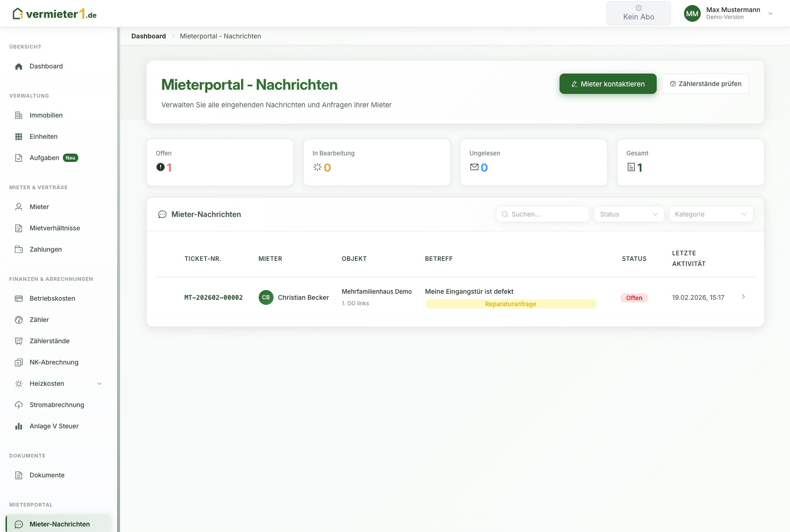Open Aufgaben with the Neu badge

coord(44,157)
